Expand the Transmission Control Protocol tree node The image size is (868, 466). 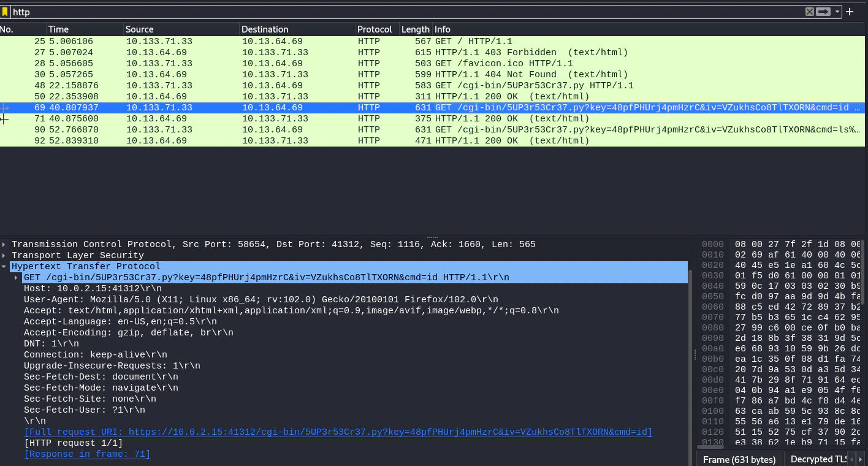[4, 245]
